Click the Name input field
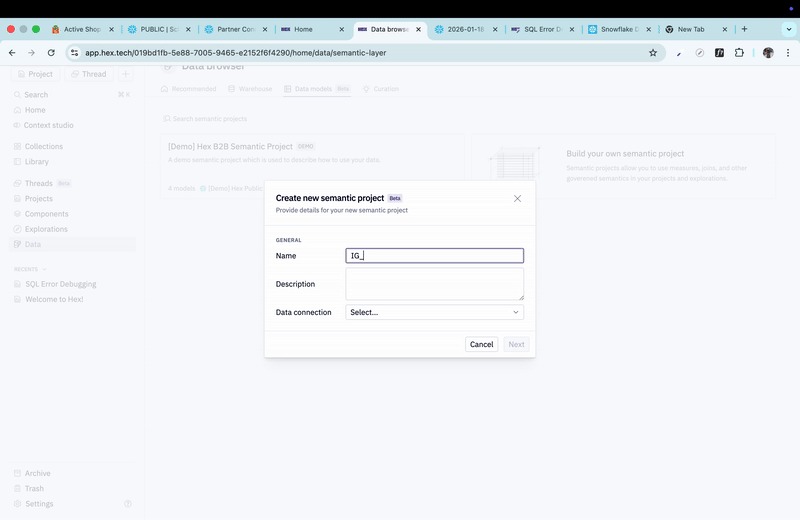The image size is (800, 520). click(435, 256)
